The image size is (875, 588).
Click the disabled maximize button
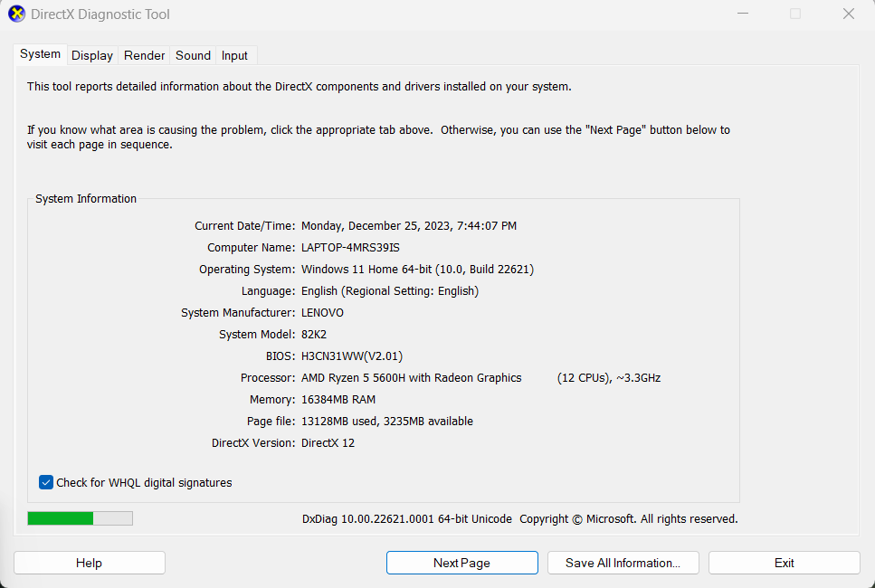point(795,14)
